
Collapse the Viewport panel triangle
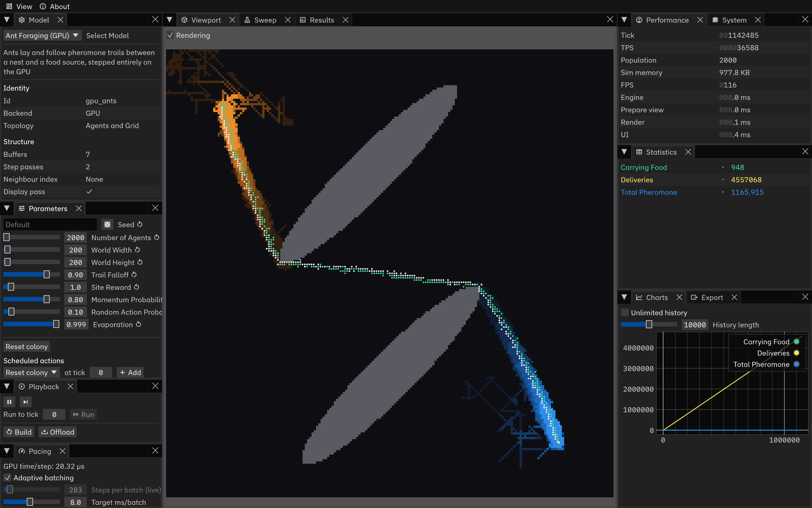(170, 20)
